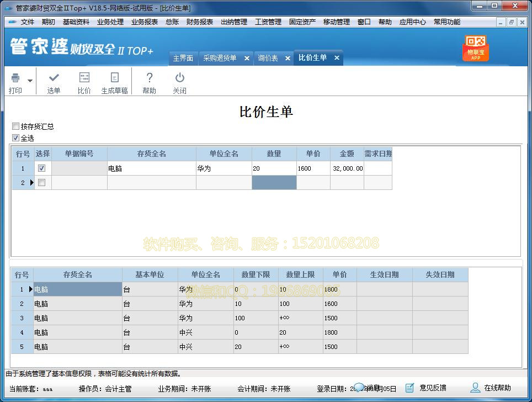Screen dimensions: 532x402
Task: Uncheck the selection box for 电脑 row
Action: pyautogui.click(x=41, y=168)
